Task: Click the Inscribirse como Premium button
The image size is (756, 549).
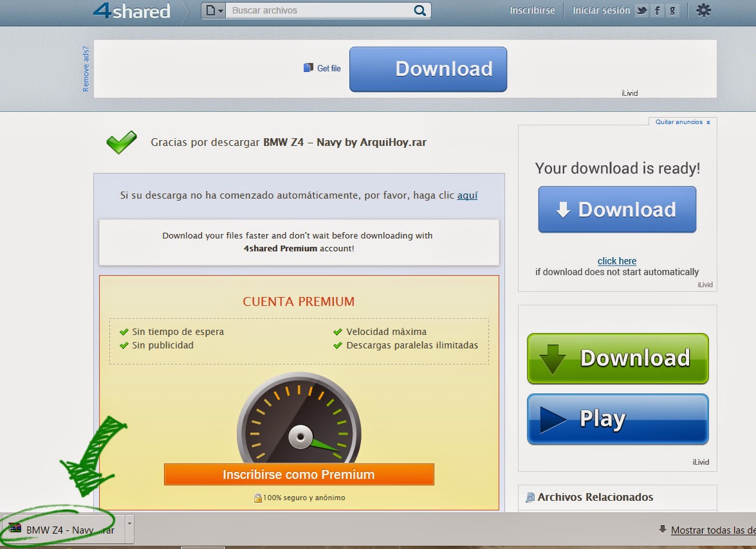Action: click(x=299, y=474)
